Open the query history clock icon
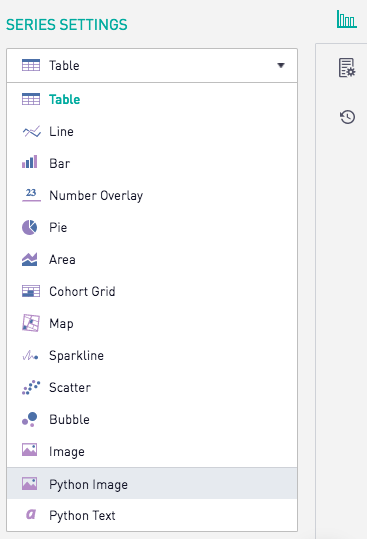The width and height of the screenshot is (367, 539). [x=347, y=117]
